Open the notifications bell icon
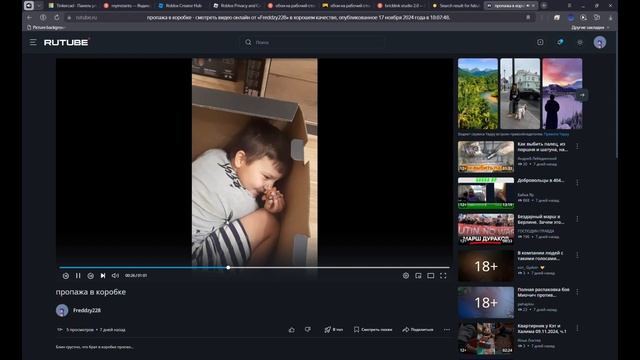This screenshot has width=640, height=360. [x=560, y=42]
